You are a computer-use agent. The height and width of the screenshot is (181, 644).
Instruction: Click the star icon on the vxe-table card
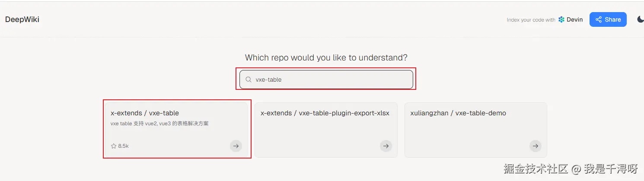[114, 146]
